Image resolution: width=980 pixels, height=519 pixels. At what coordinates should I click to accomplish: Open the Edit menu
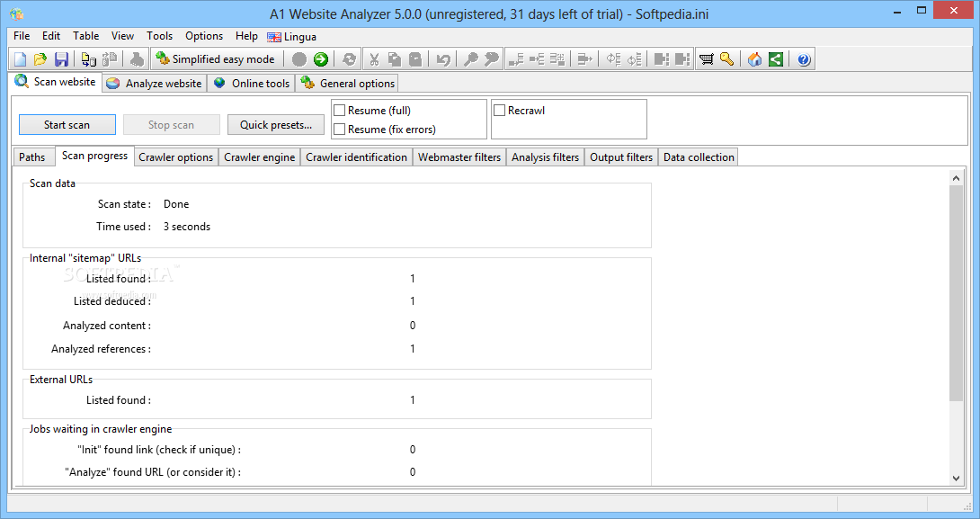(51, 36)
